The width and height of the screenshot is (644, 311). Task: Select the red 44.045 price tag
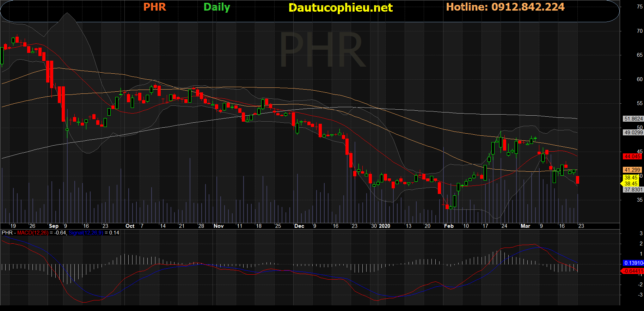[x=632, y=157]
